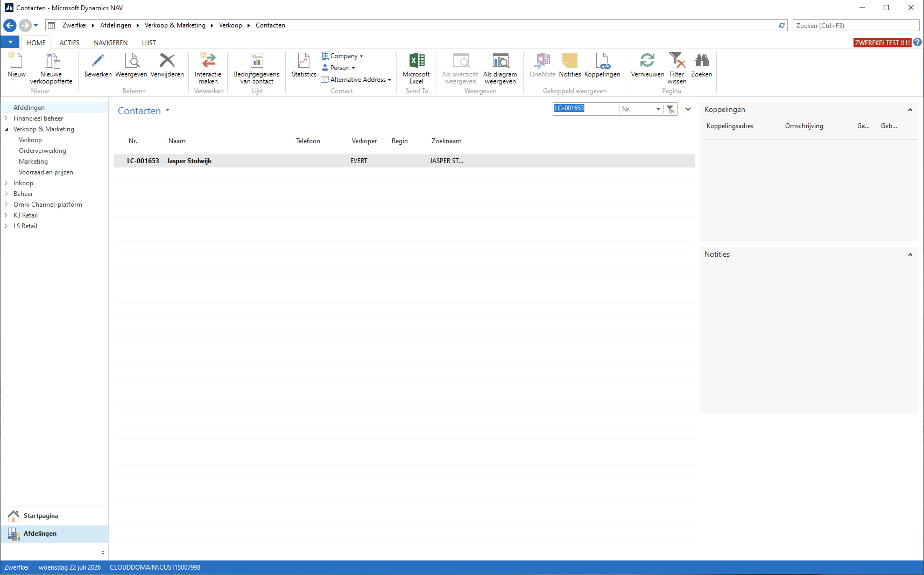Click the Zoeken (Ctrl+F3) search box
This screenshot has width=924, height=575.
click(x=856, y=25)
